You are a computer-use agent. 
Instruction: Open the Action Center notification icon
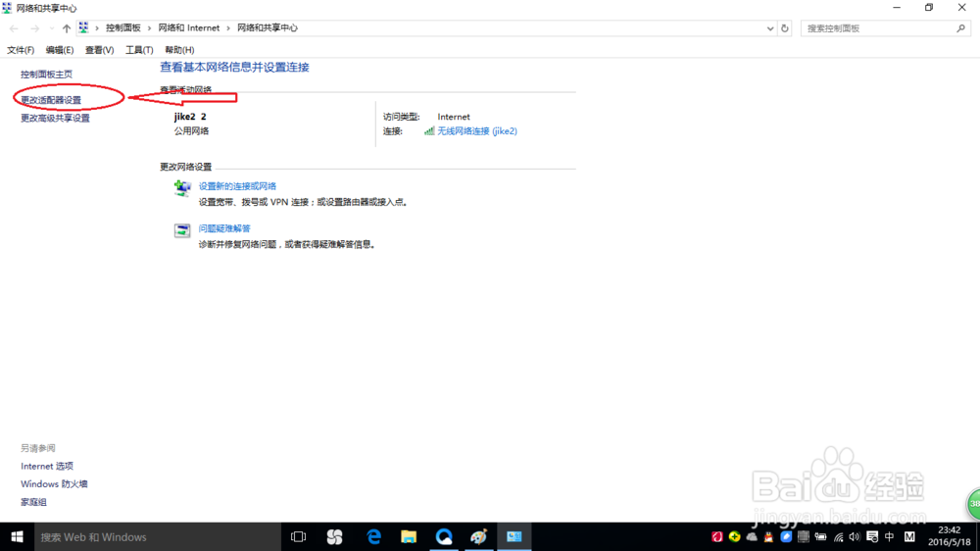click(872, 537)
